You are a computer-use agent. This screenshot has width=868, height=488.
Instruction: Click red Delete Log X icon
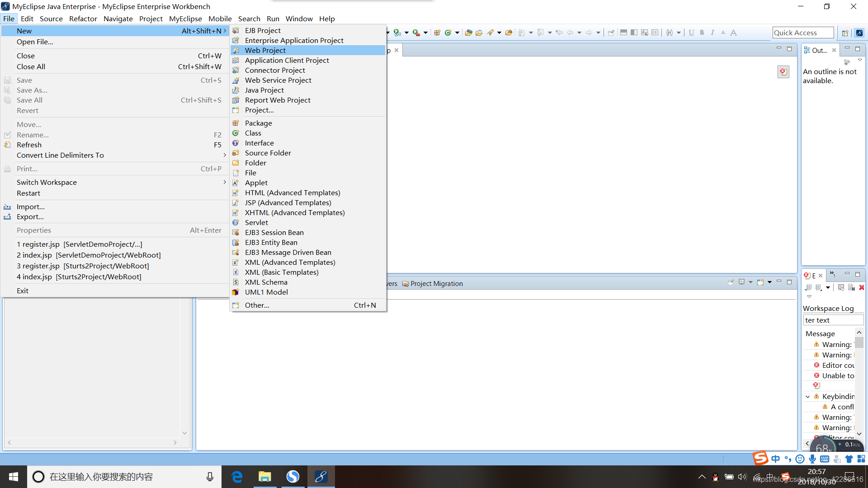(862, 287)
